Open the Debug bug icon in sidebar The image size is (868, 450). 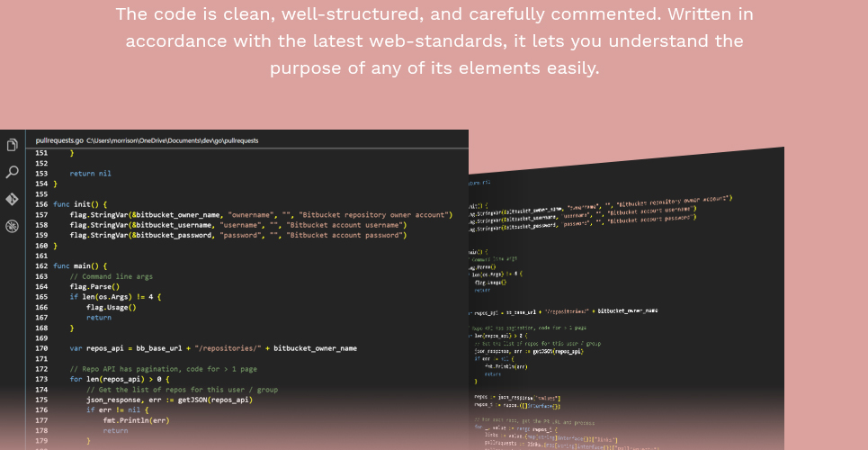pos(12,226)
